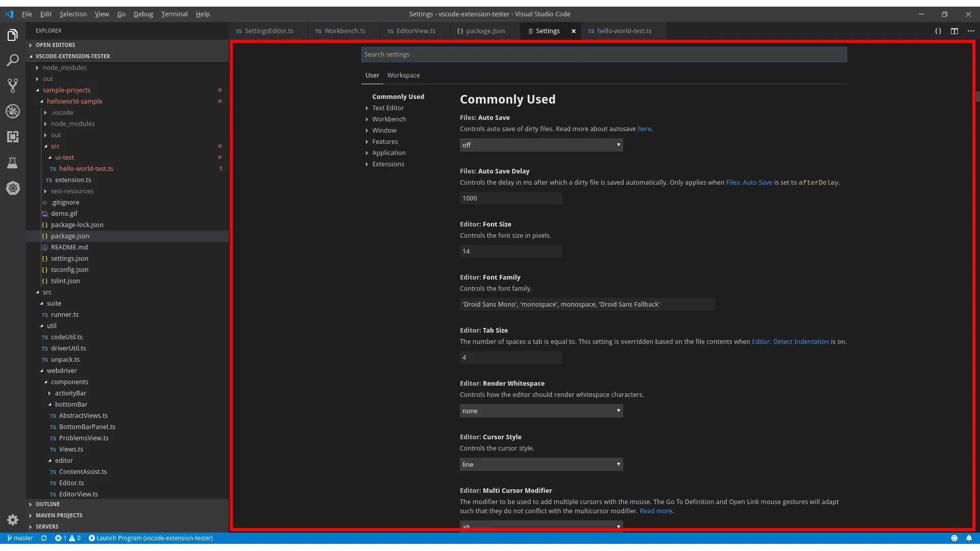The height and width of the screenshot is (551, 980).
Task: Open the Extensions view in activity bar
Action: click(x=13, y=137)
